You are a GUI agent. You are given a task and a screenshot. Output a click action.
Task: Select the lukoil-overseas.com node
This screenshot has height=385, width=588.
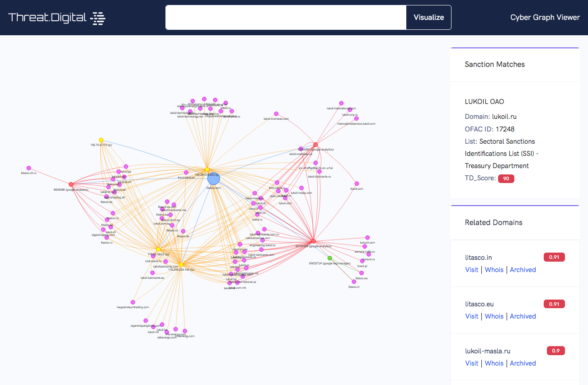click(276, 114)
